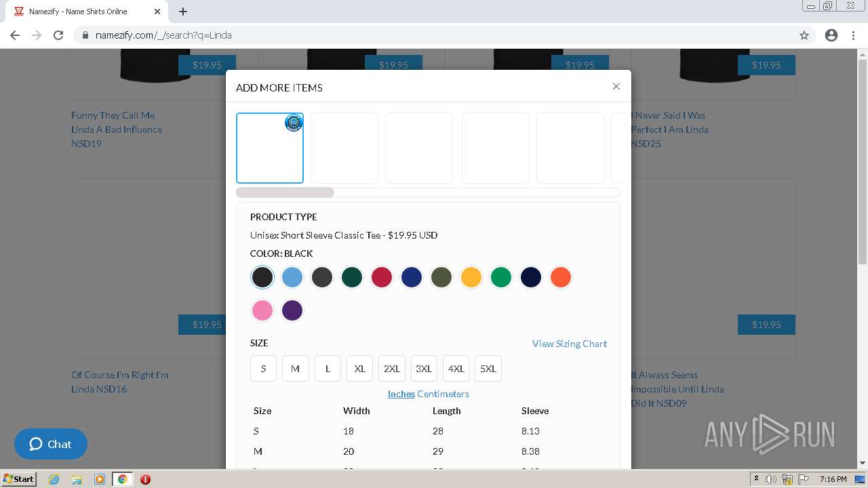Choose the royal blue color swatch
The image size is (868, 488).
(x=412, y=277)
